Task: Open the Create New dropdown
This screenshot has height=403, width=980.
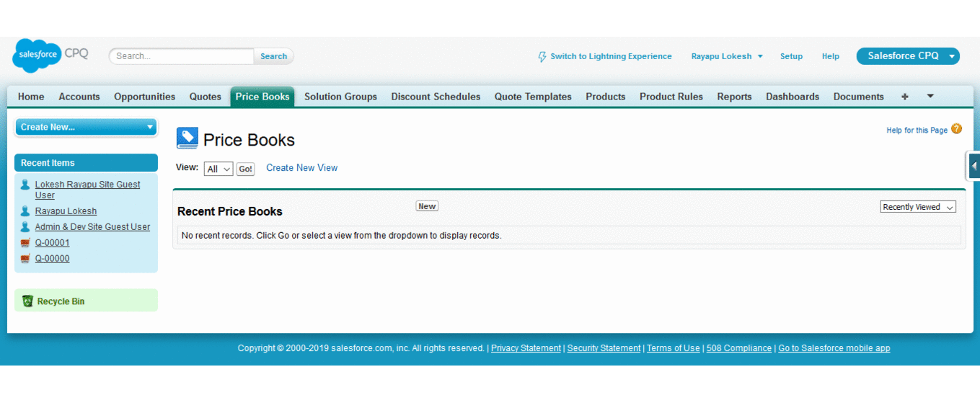Action: click(x=86, y=127)
